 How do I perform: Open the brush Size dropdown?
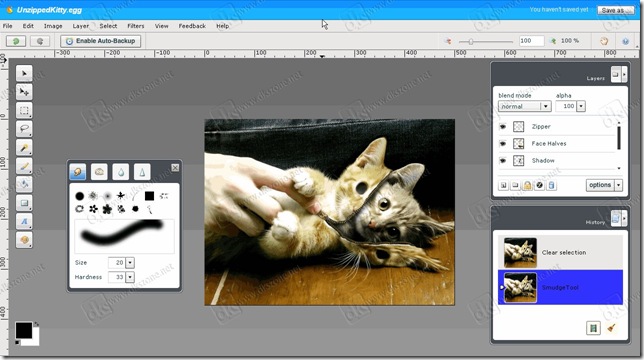coord(130,263)
